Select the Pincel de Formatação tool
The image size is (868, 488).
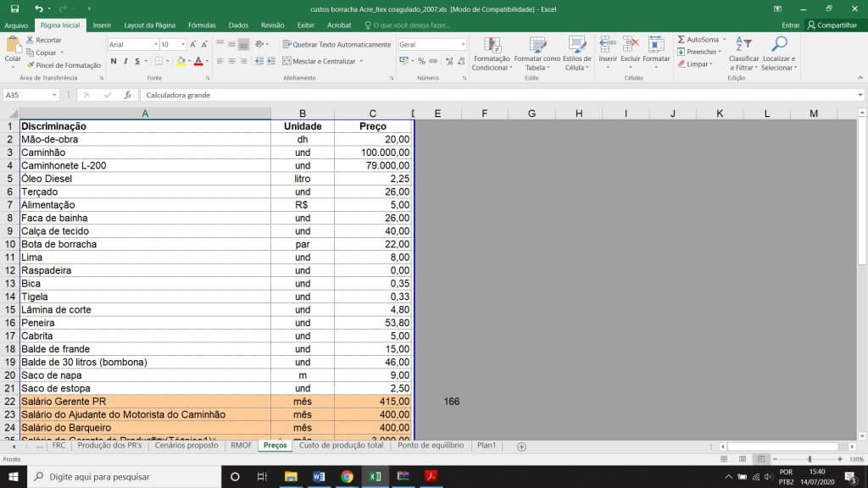pos(31,65)
